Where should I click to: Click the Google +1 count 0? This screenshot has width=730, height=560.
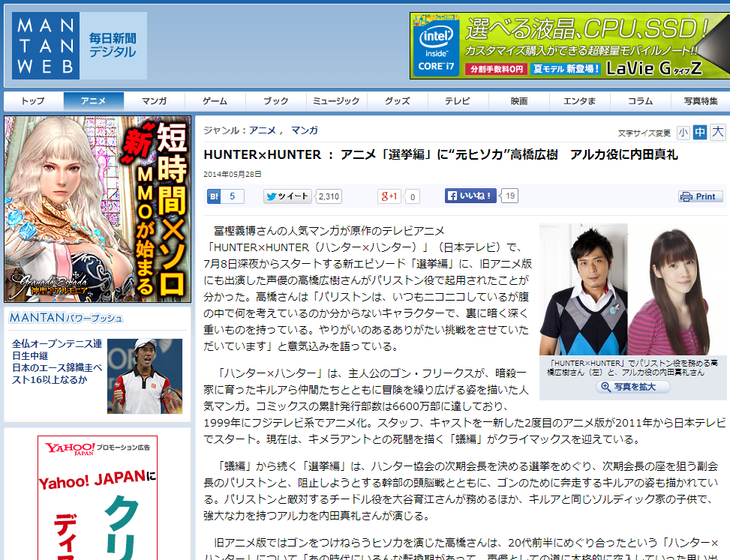[413, 196]
